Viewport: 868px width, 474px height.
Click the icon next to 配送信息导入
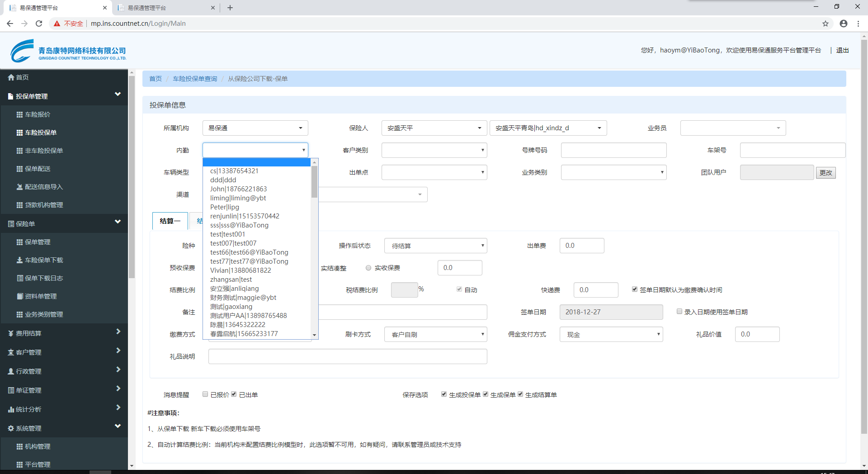[19, 187]
